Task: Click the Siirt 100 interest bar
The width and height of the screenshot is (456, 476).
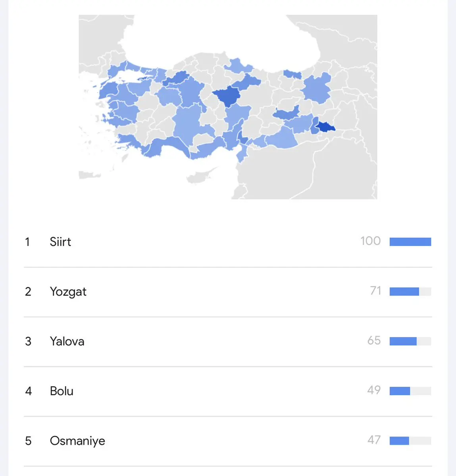Action: click(410, 242)
